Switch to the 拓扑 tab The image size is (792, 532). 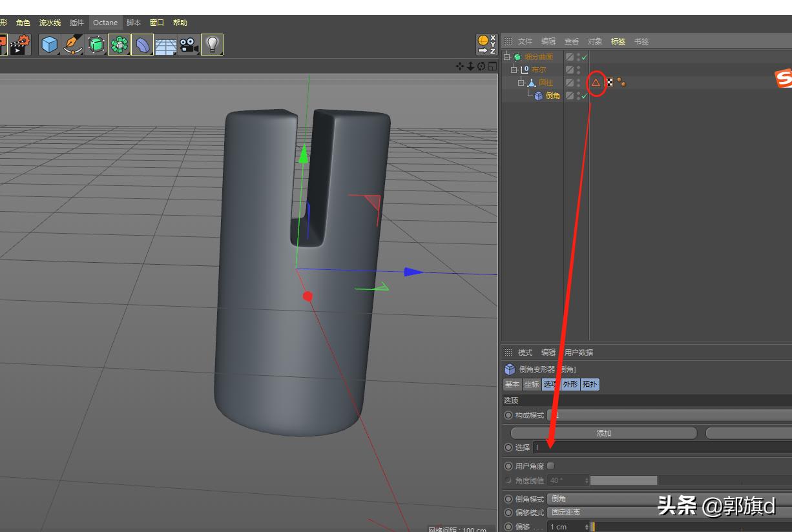(x=590, y=384)
